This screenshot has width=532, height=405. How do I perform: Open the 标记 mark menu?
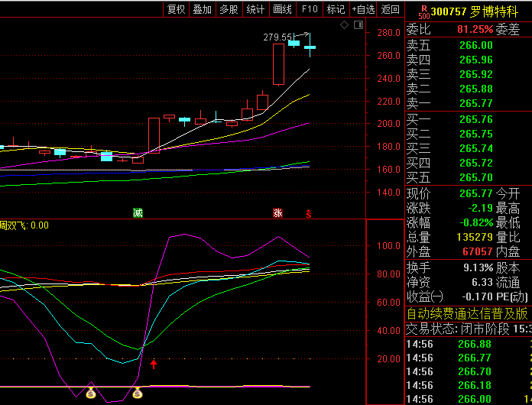point(336,9)
